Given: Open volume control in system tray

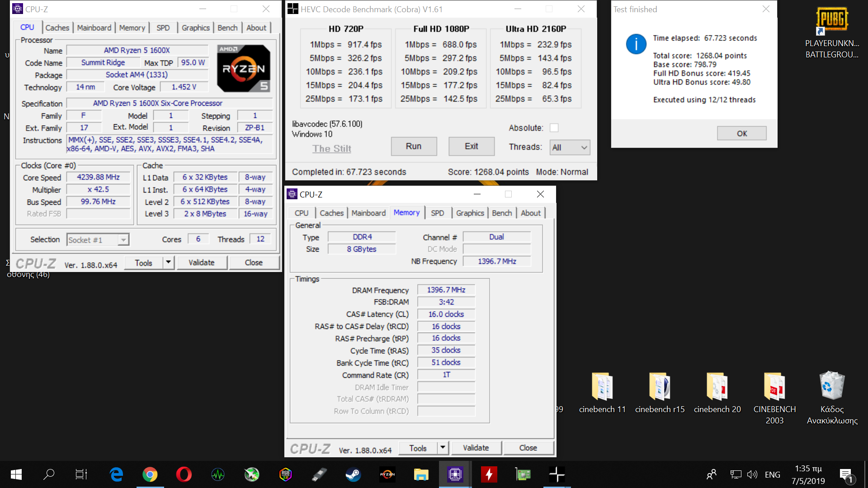Looking at the screenshot, I should pyautogui.click(x=752, y=474).
